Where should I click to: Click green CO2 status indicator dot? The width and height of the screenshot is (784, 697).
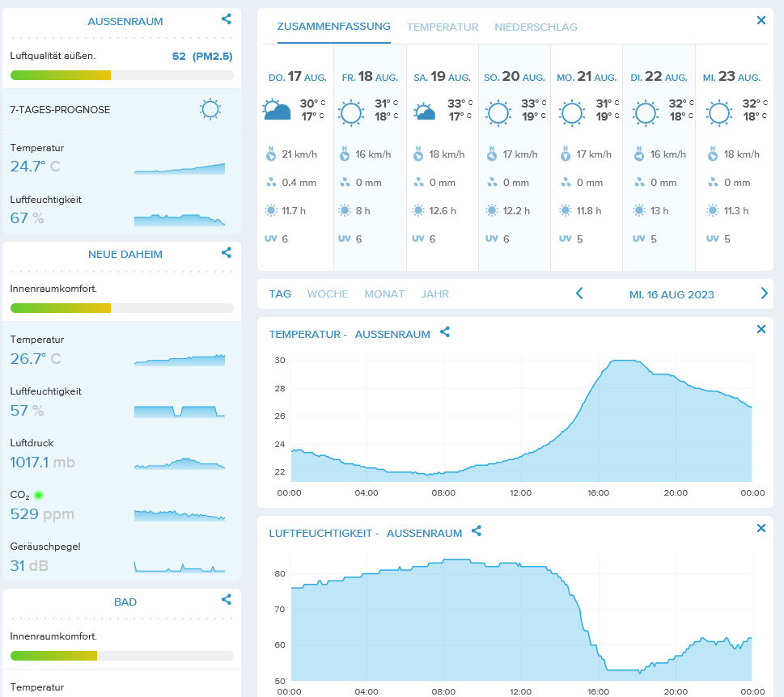39,495
